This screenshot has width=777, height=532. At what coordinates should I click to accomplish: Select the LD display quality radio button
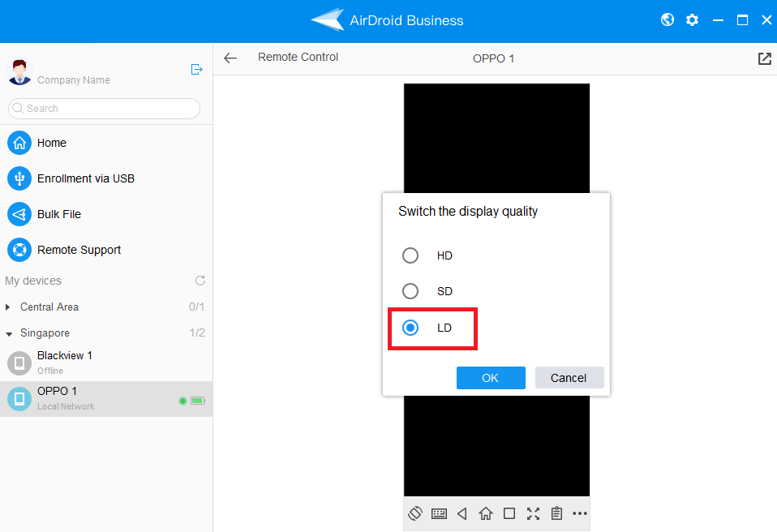(410, 328)
